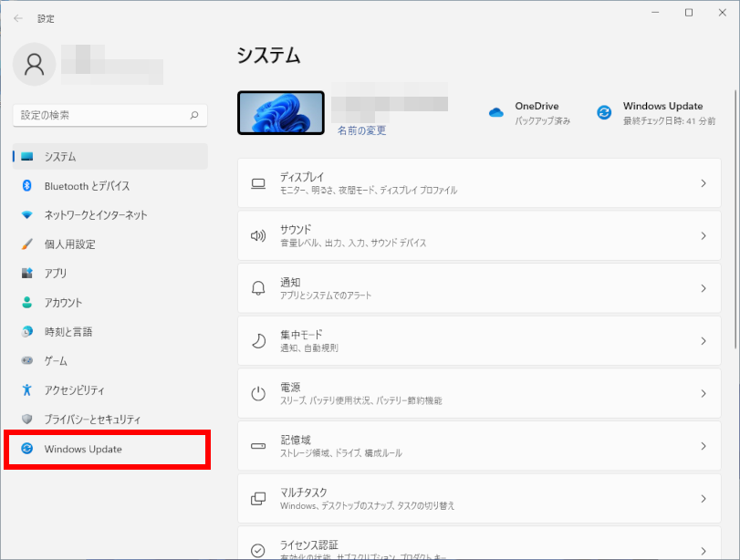The image size is (740, 560).
Task: Click the personalization paintbrush icon
Action: point(26,244)
